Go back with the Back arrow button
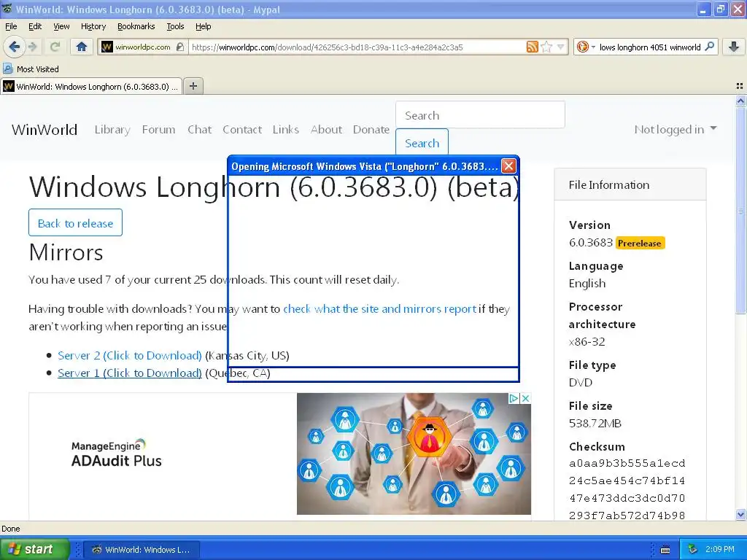Image resolution: width=747 pixels, height=560 pixels. pyautogui.click(x=14, y=47)
